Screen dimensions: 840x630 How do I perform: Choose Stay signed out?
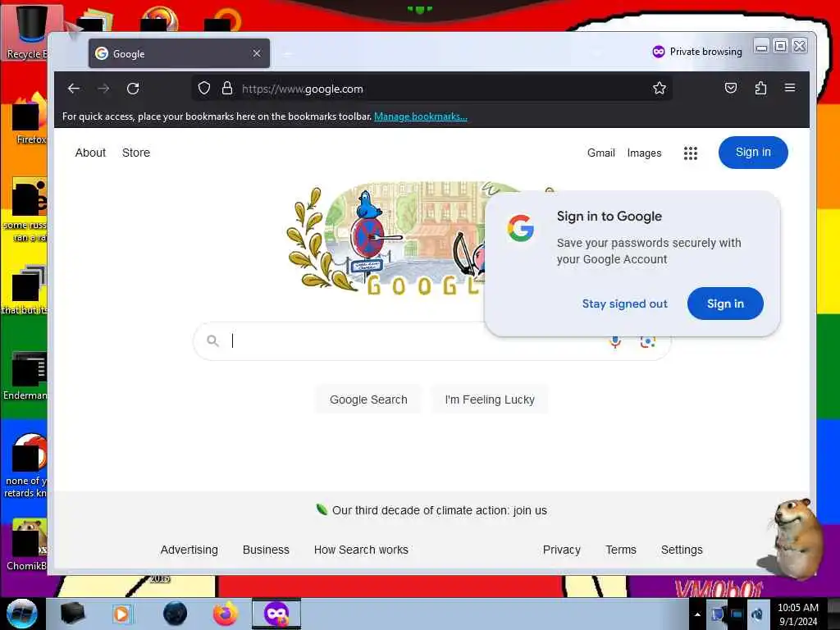click(x=624, y=304)
